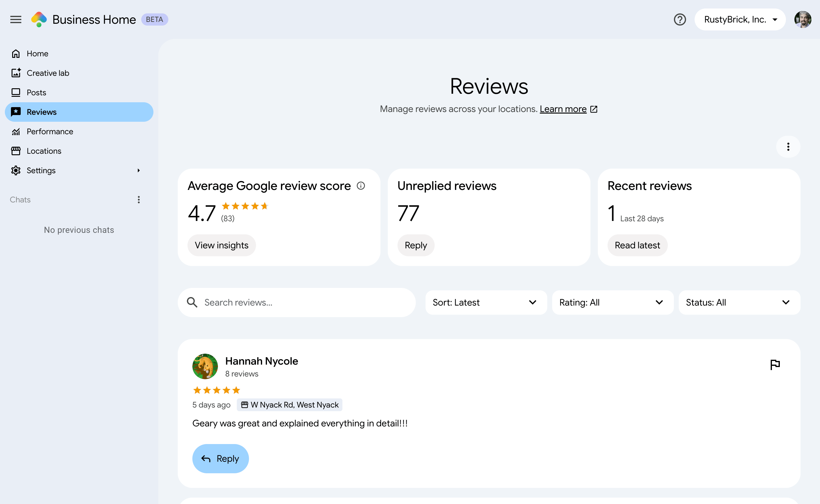The width and height of the screenshot is (820, 504).
Task: Open Performance in the sidebar
Action: pos(79,131)
